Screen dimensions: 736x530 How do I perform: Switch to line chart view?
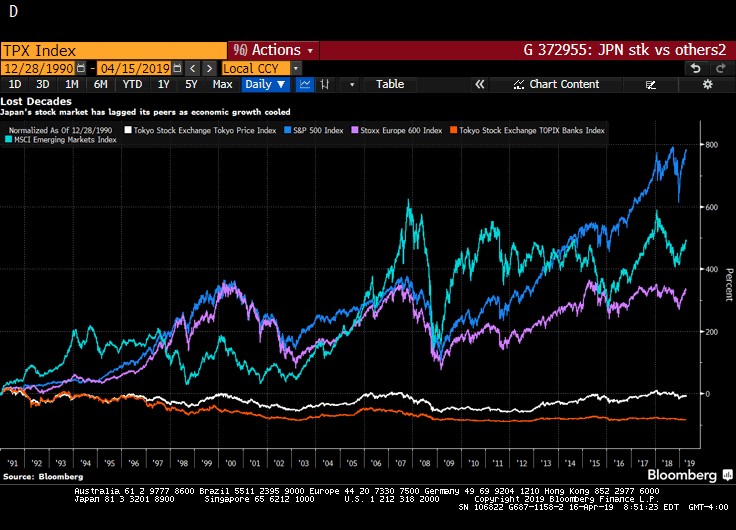tap(305, 84)
